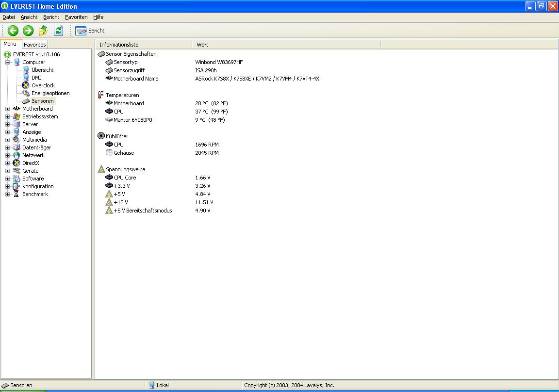Click the Computer node icon

tap(17, 62)
